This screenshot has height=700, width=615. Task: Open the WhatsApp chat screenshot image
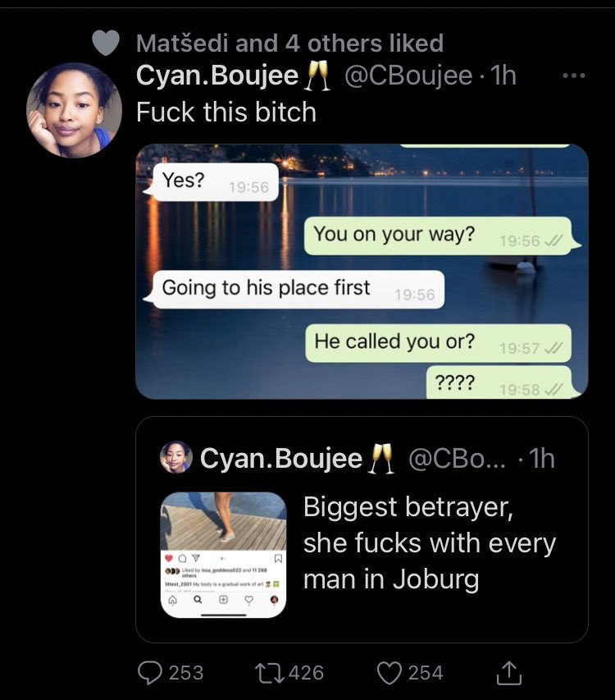click(362, 272)
